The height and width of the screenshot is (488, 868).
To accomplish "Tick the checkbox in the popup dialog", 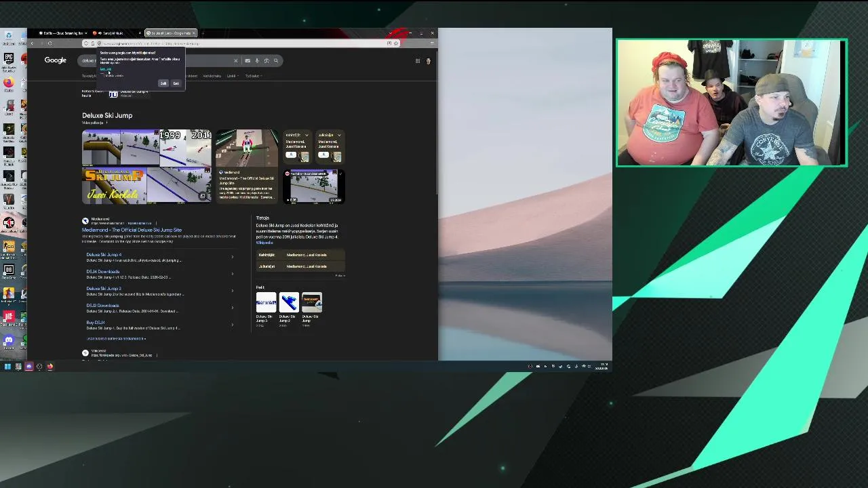I will pos(102,75).
